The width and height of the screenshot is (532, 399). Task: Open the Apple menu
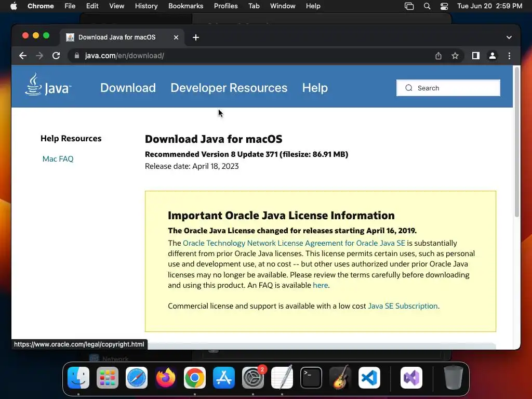(14, 6)
